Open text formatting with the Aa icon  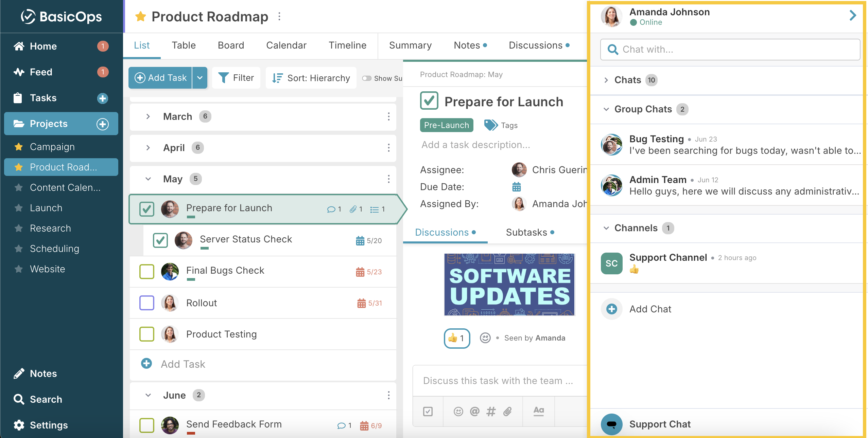click(538, 412)
